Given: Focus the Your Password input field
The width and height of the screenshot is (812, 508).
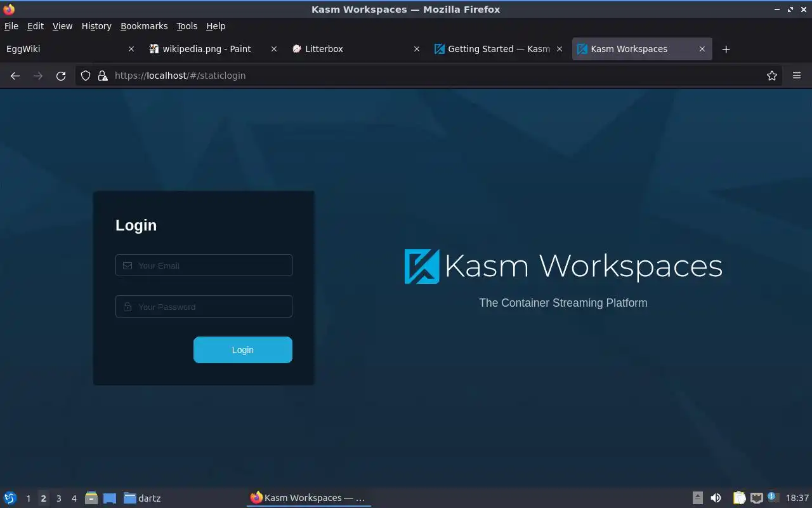Looking at the screenshot, I should coord(204,307).
